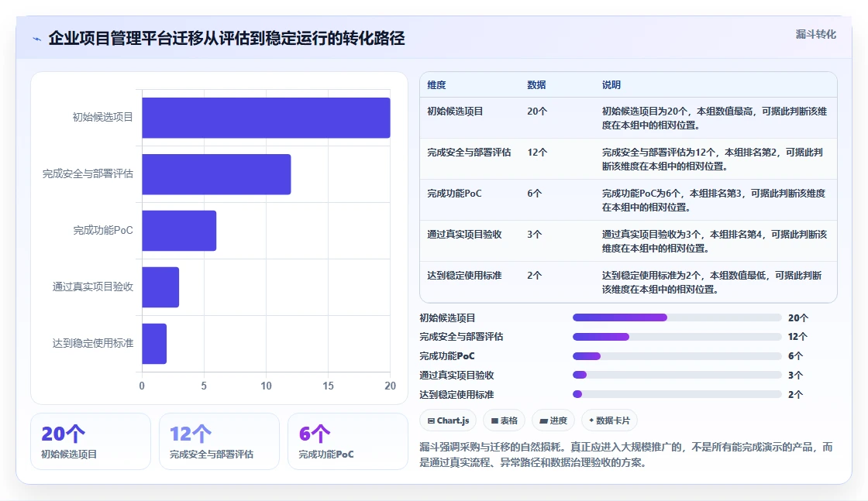Click the 完成安全与部署评估 bar in the chart
868x501 pixels.
coord(216,174)
